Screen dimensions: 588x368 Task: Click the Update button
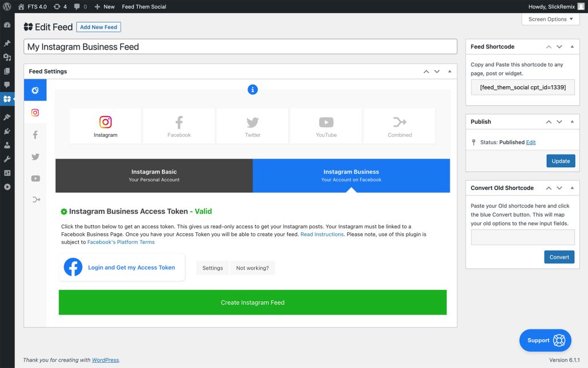click(560, 161)
